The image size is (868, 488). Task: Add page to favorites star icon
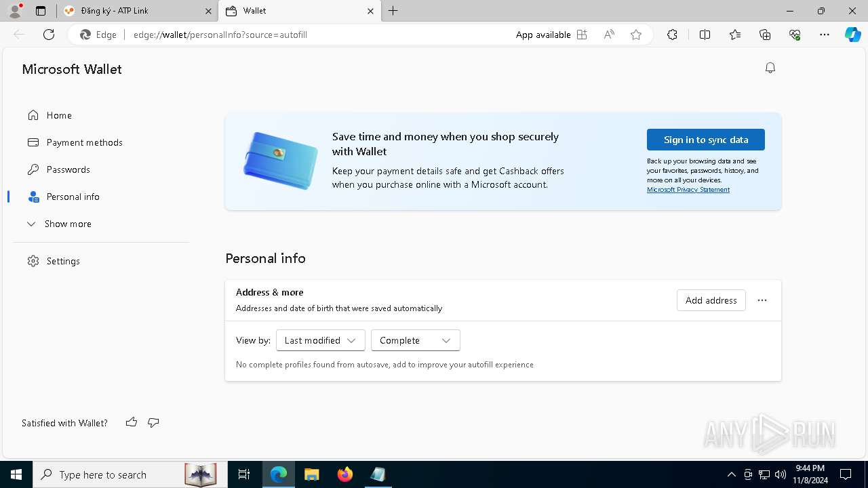[636, 35]
